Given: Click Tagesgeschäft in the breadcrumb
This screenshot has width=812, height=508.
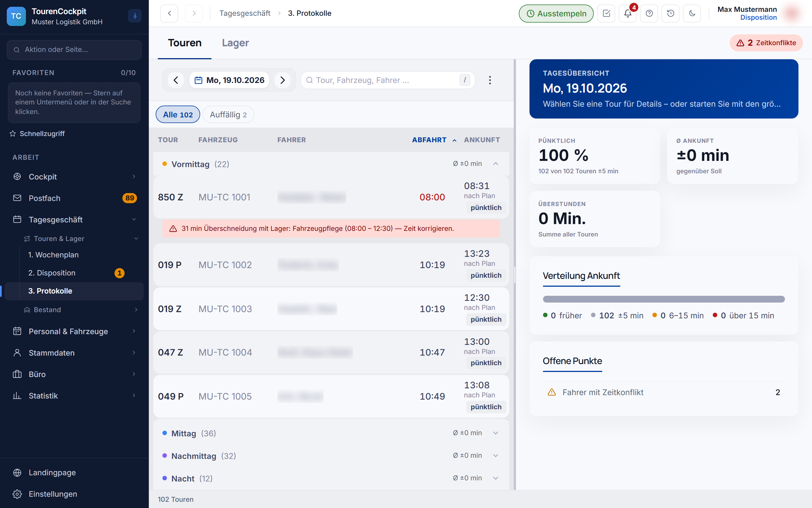Looking at the screenshot, I should (x=245, y=14).
